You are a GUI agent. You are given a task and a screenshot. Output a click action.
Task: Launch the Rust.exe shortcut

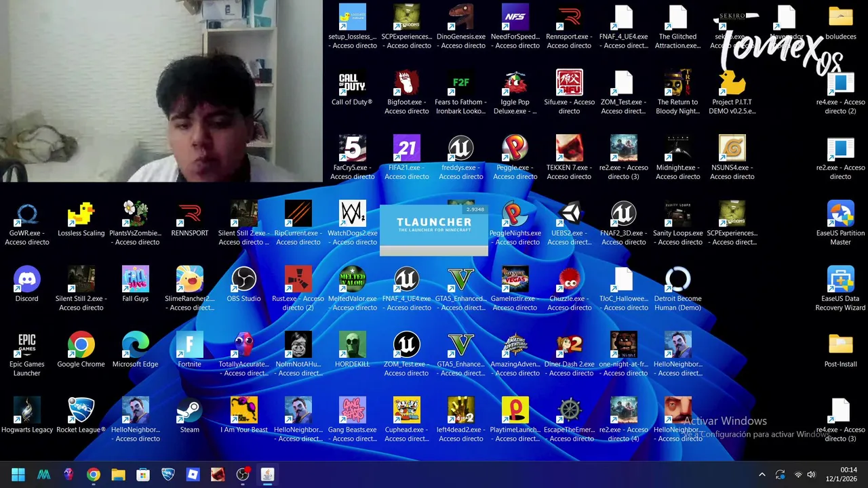[298, 289]
